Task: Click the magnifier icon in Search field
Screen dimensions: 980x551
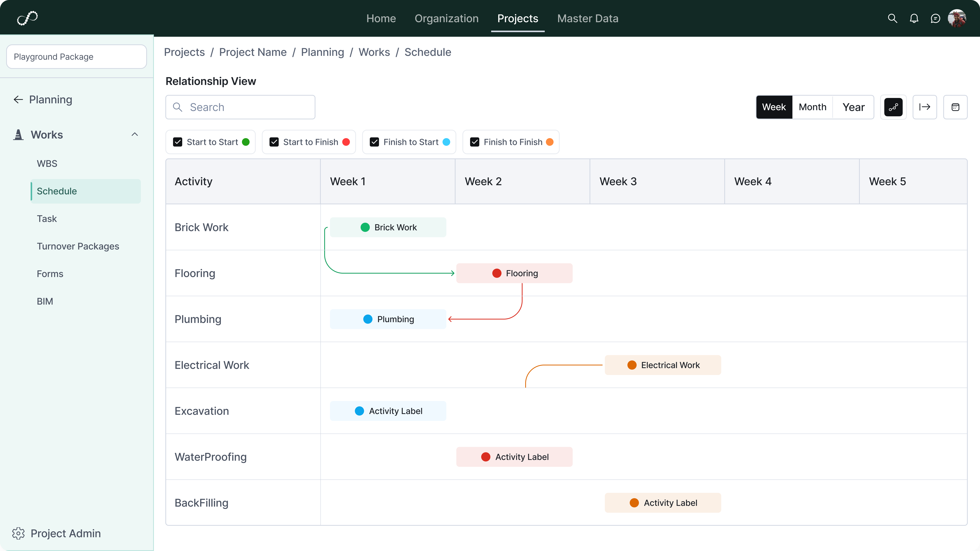Action: point(177,107)
